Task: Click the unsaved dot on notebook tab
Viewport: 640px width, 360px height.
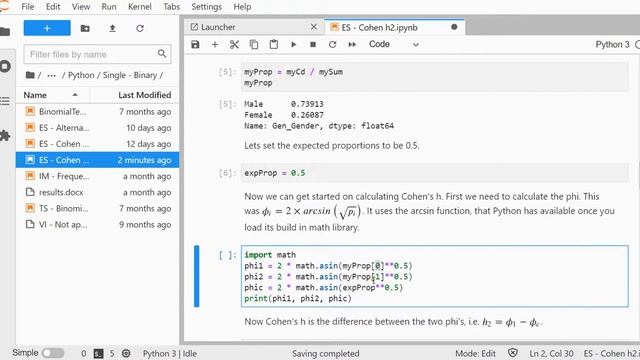Action: point(454,27)
